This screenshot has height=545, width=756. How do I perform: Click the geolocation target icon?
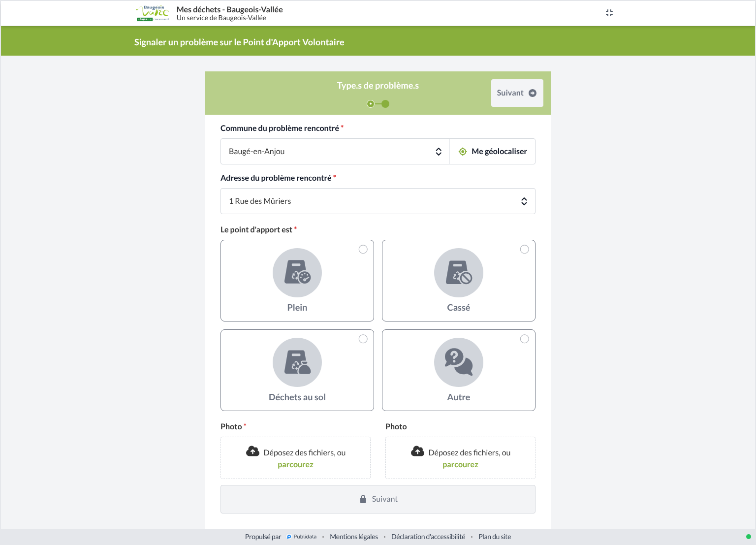pyautogui.click(x=463, y=152)
